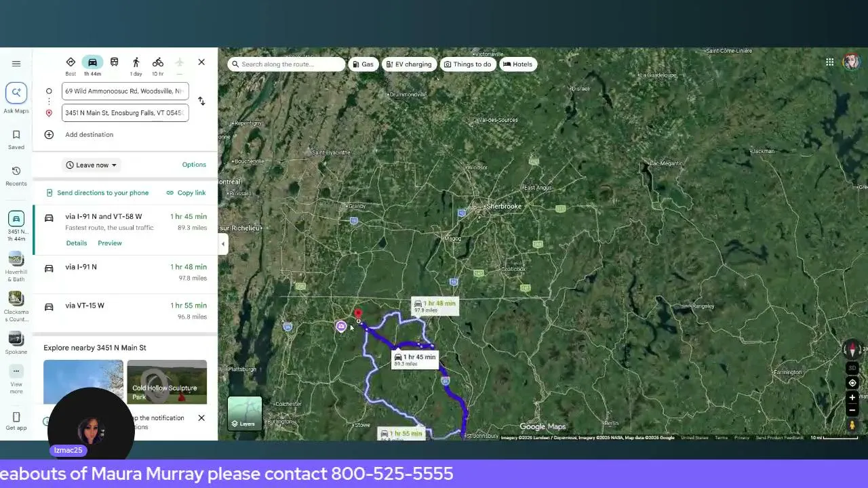Click the 89.3 miles distance text
868x488 pixels.
point(192,228)
